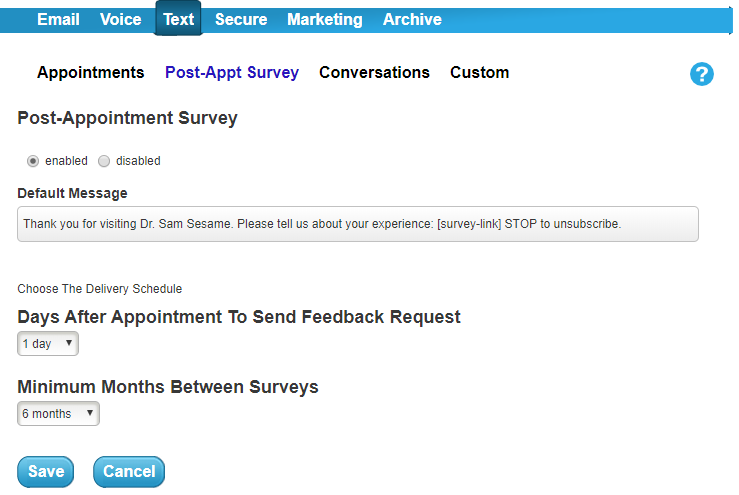Click the Save button
The width and height of the screenshot is (739, 495).
coord(46,471)
